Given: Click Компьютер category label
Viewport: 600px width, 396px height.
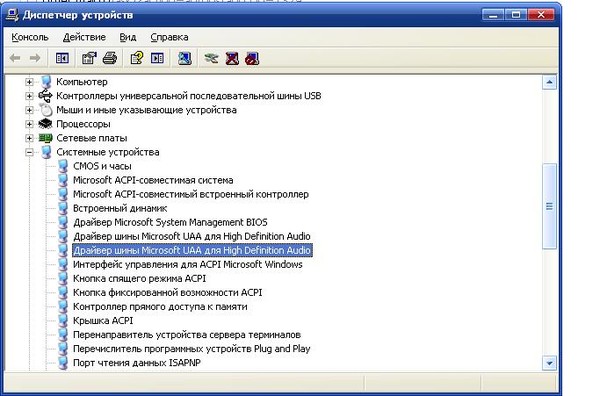Looking at the screenshot, I should (82, 81).
